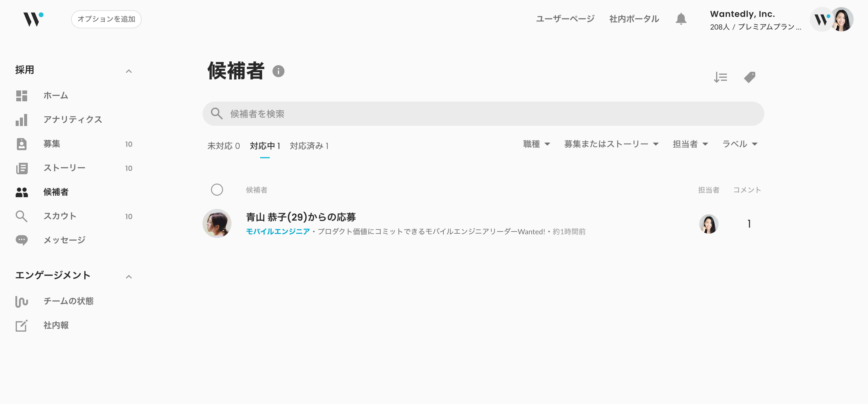Click the 約1時間前 timestamp
Image resolution: width=868 pixels, height=404 pixels.
pos(569,232)
